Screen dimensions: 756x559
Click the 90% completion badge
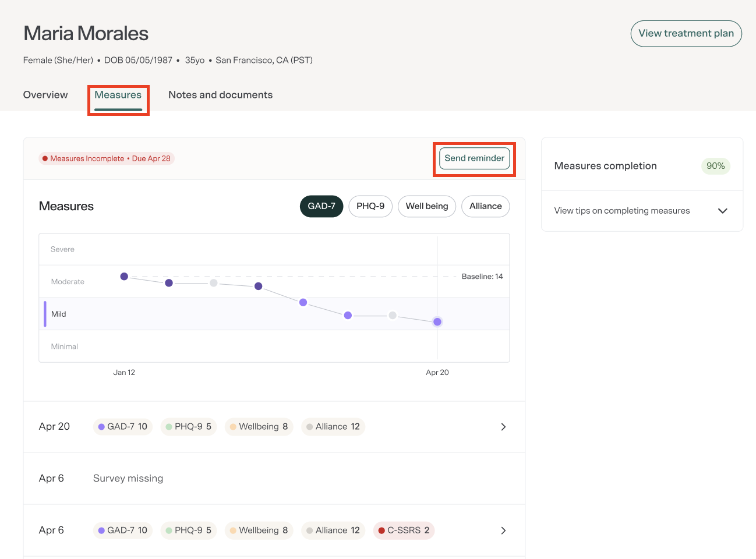point(716,166)
